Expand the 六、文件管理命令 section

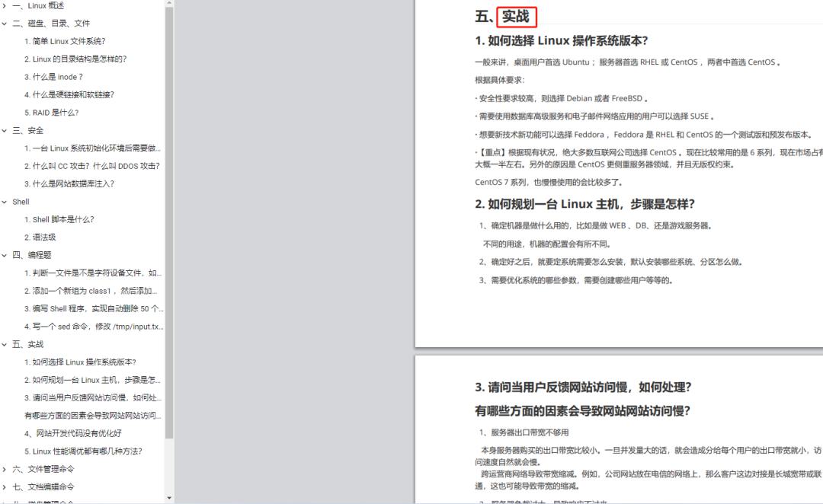pyautogui.click(x=5, y=470)
